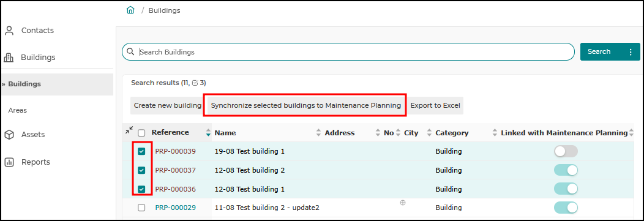644x221 pixels.
Task: Collapse table using the arrows icon
Action: pyautogui.click(x=129, y=130)
